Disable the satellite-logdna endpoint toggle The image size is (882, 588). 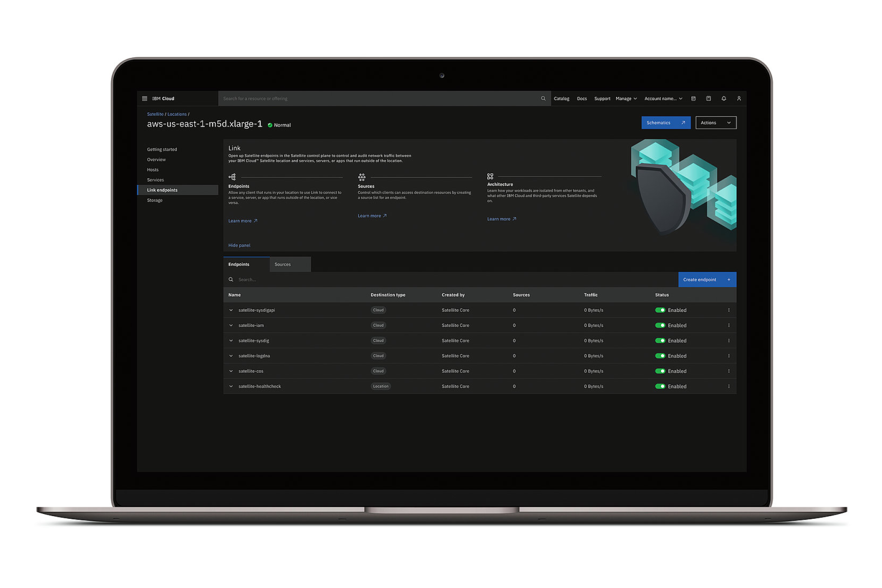point(660,356)
